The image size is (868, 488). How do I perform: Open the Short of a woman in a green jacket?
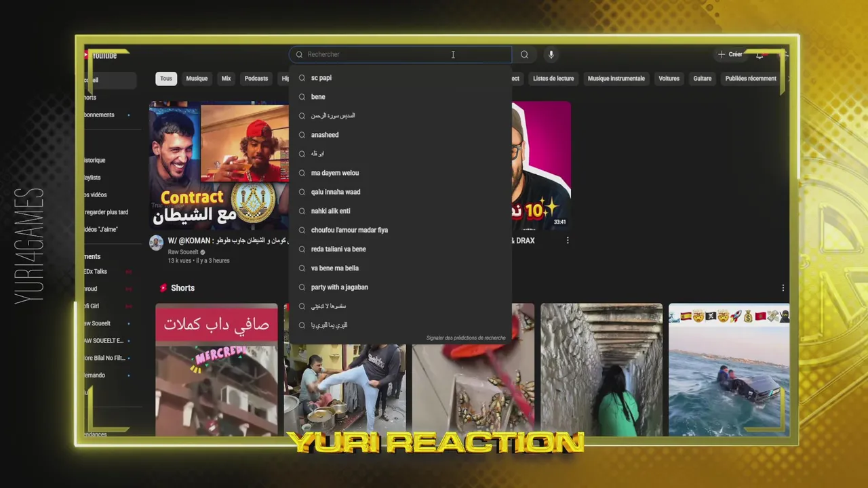(x=601, y=370)
